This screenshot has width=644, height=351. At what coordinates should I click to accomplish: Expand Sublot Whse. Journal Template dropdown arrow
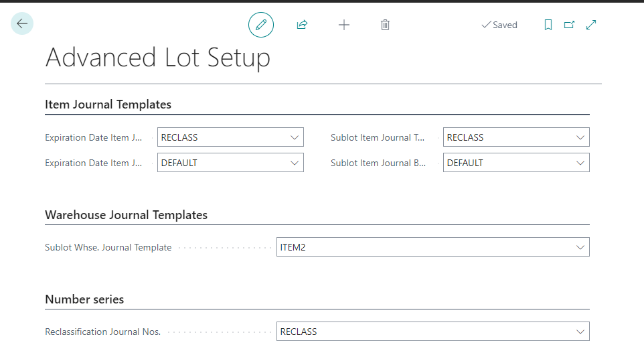[x=580, y=247]
